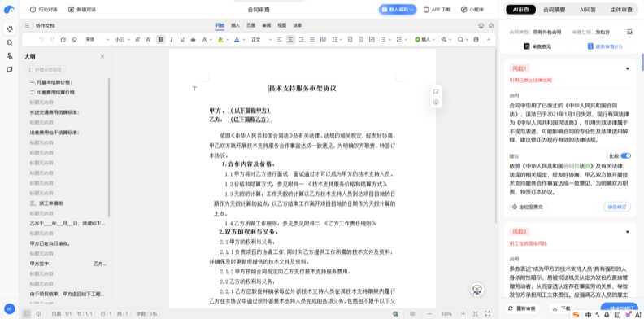Justify text alignment
The image size is (644, 319).
coord(312,39)
